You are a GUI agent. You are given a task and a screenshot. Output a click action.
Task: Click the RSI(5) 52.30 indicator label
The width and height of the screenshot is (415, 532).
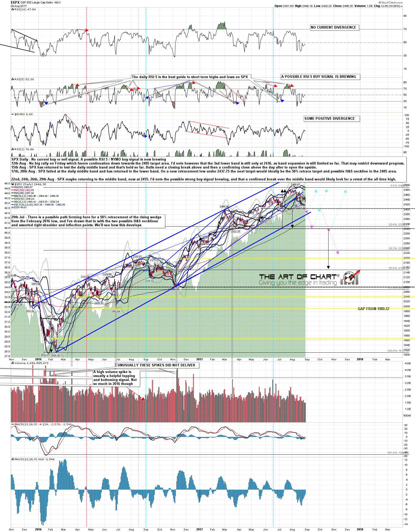click(x=23, y=79)
